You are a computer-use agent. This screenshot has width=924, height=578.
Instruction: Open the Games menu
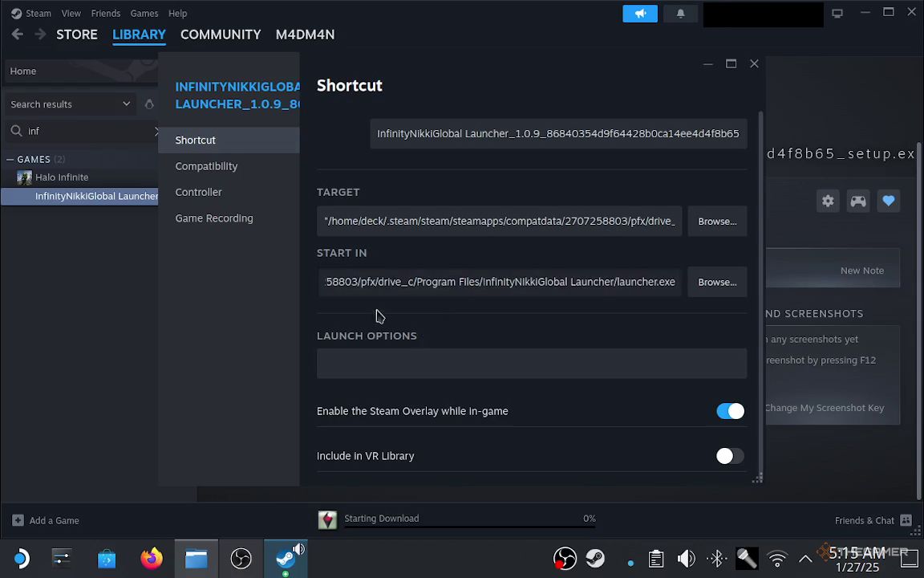(144, 13)
